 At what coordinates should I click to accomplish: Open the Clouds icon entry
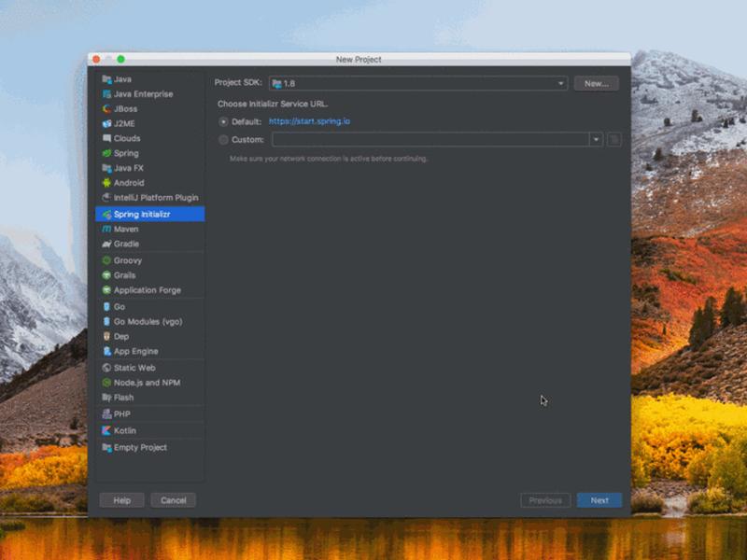point(106,138)
